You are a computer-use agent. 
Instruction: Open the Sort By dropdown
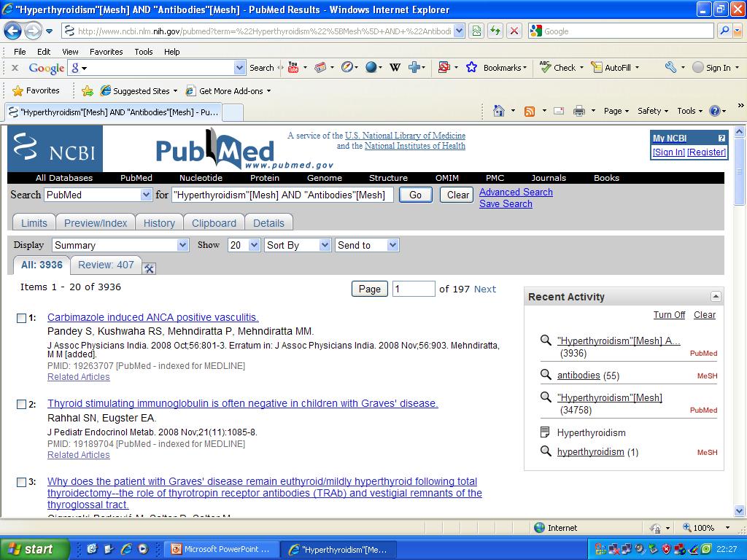point(298,245)
